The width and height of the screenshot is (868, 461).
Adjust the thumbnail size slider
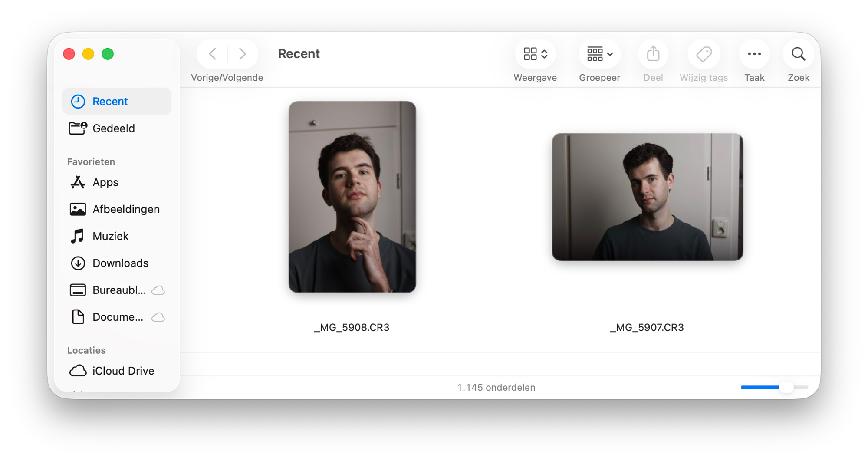pos(786,387)
